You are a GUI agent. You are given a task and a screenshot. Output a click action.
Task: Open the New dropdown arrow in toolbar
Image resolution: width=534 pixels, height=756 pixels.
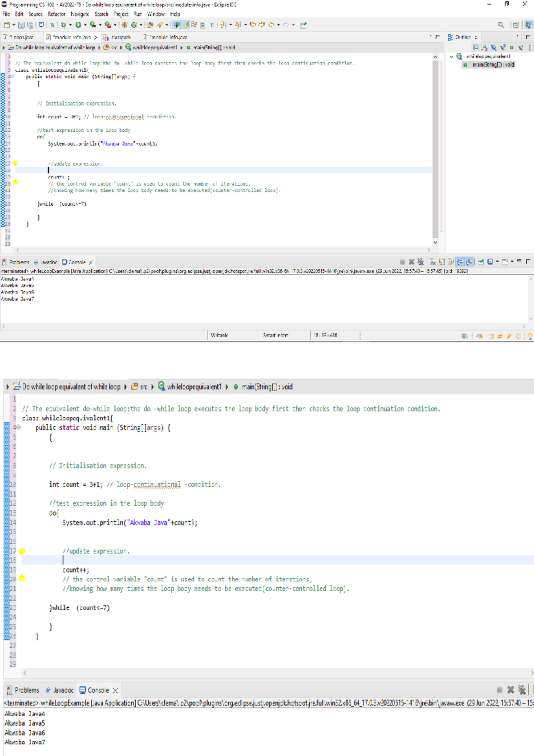pos(14,25)
